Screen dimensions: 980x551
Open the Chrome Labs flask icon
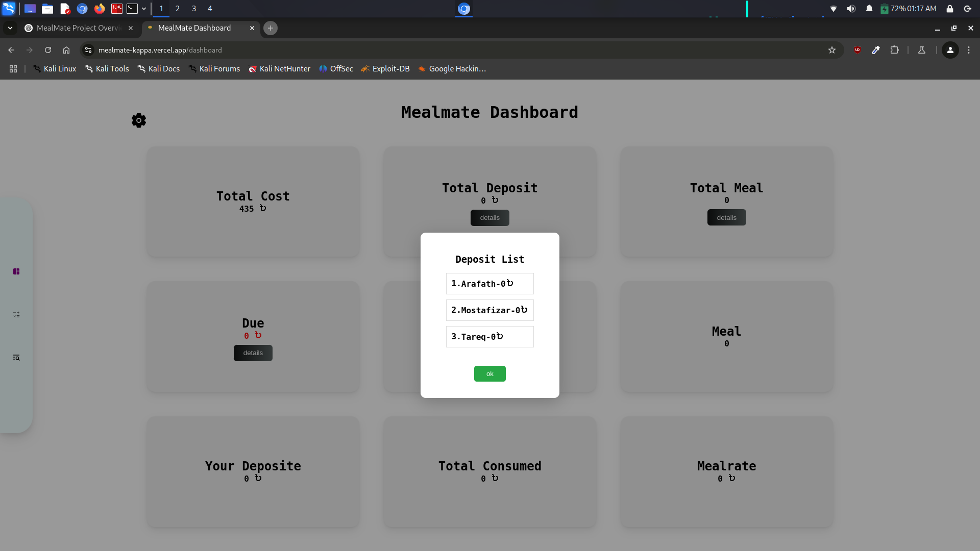(922, 50)
